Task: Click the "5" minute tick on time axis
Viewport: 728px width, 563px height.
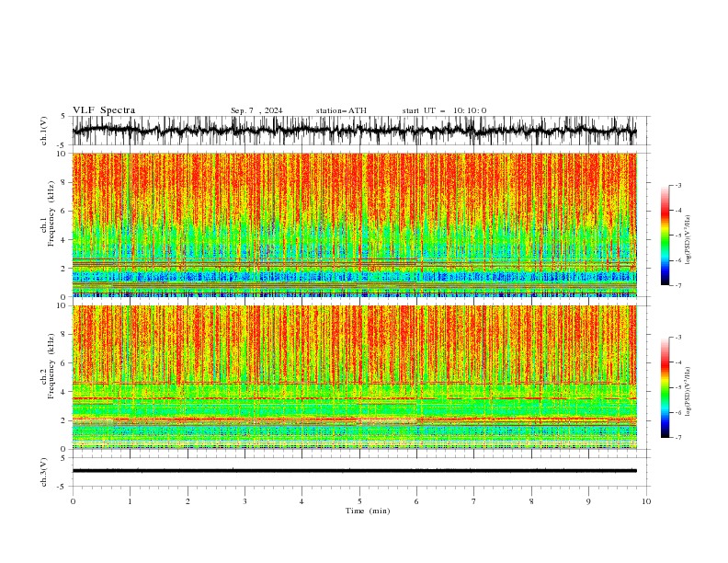Action: [359, 501]
